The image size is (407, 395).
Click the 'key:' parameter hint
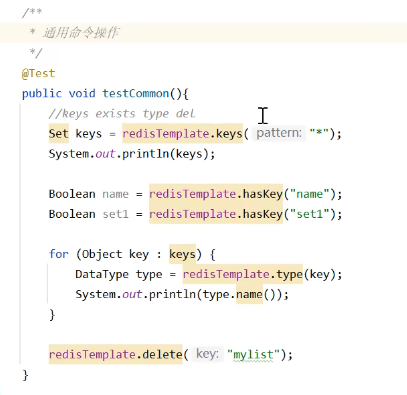pyautogui.click(x=207, y=354)
